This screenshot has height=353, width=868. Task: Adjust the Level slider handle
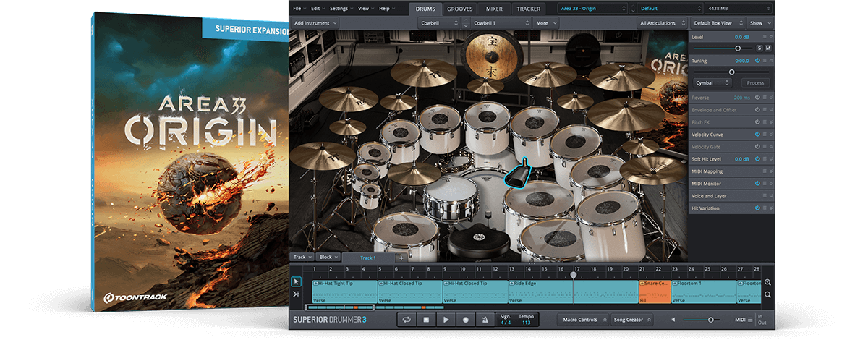pyautogui.click(x=738, y=48)
